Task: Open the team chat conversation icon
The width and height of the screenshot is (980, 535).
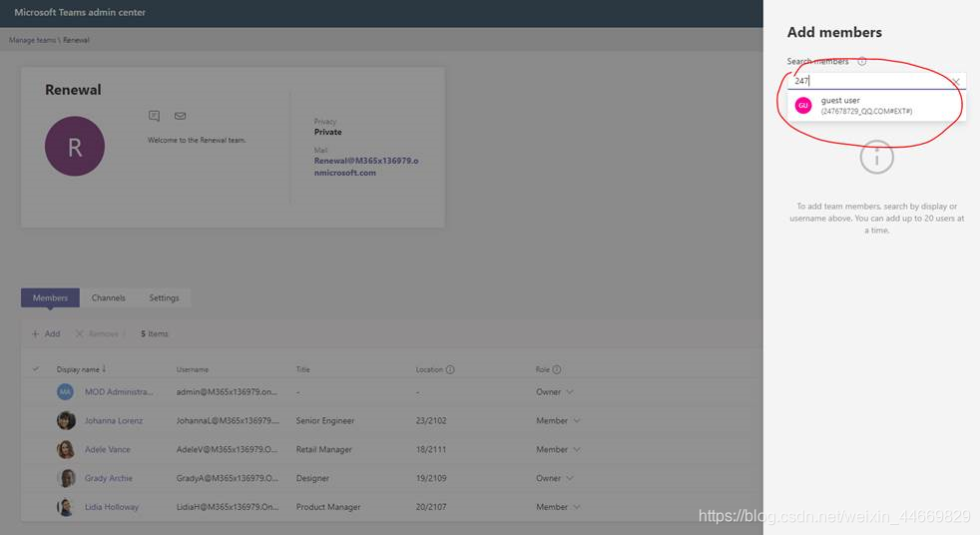Action: (x=155, y=116)
